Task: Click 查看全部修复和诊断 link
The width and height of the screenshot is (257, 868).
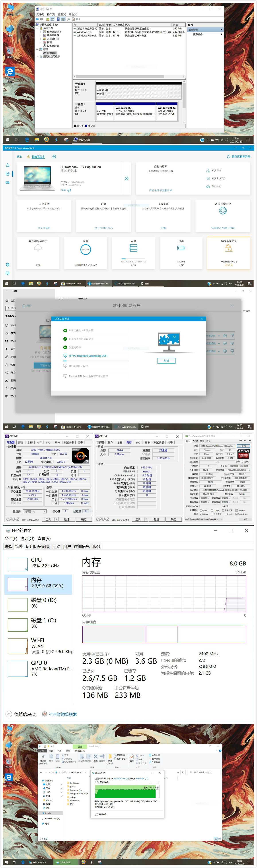Action: [x=161, y=190]
